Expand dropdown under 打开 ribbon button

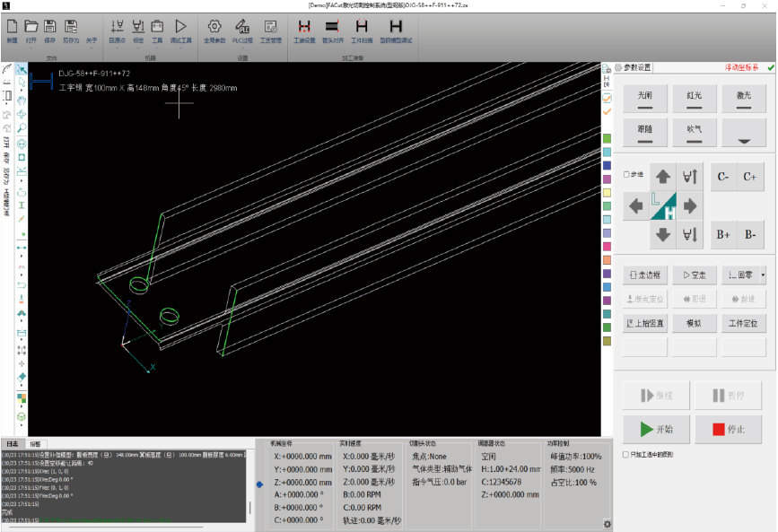click(x=31, y=48)
